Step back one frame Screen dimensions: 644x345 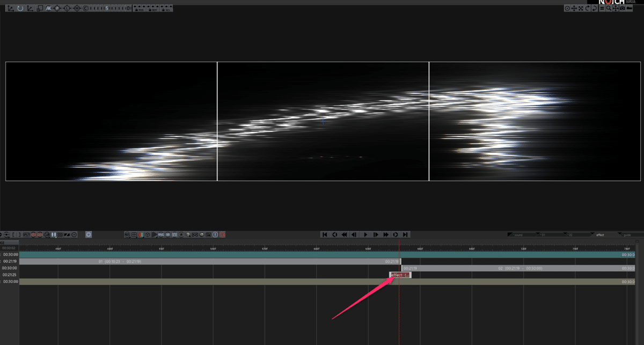(354, 234)
